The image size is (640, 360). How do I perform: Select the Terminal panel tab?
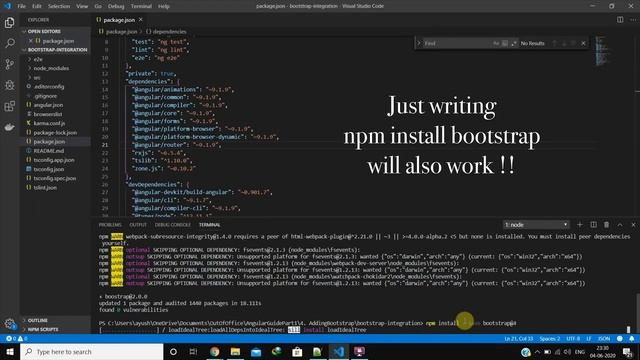(x=209, y=225)
